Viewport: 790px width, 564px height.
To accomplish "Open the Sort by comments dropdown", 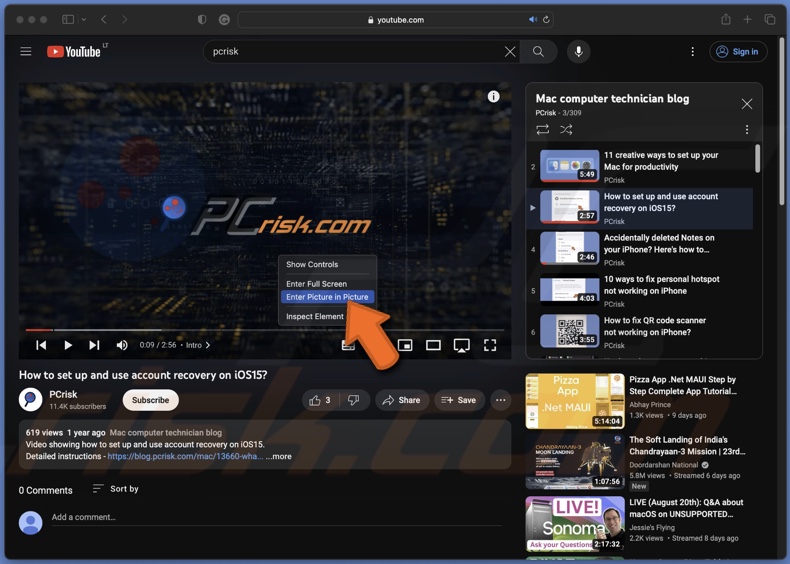I will pos(116,489).
